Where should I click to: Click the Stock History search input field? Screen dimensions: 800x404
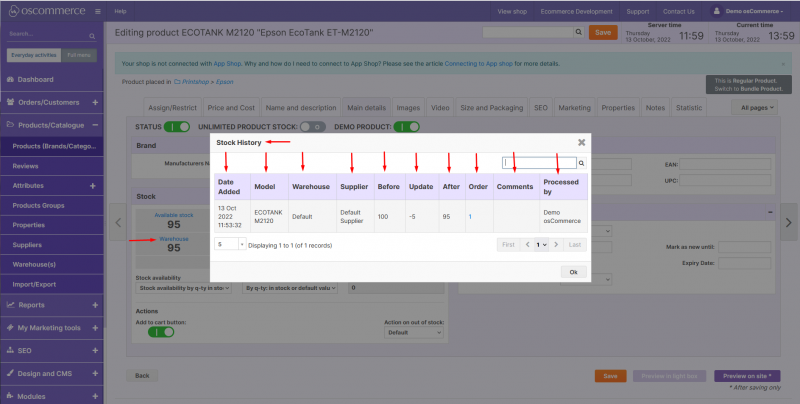(x=538, y=162)
